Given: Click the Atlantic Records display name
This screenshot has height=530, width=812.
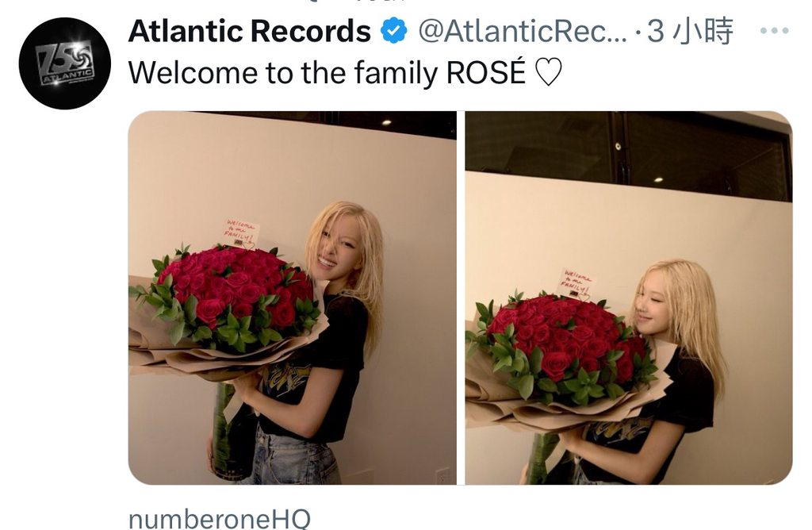Looking at the screenshot, I should tap(250, 31).
